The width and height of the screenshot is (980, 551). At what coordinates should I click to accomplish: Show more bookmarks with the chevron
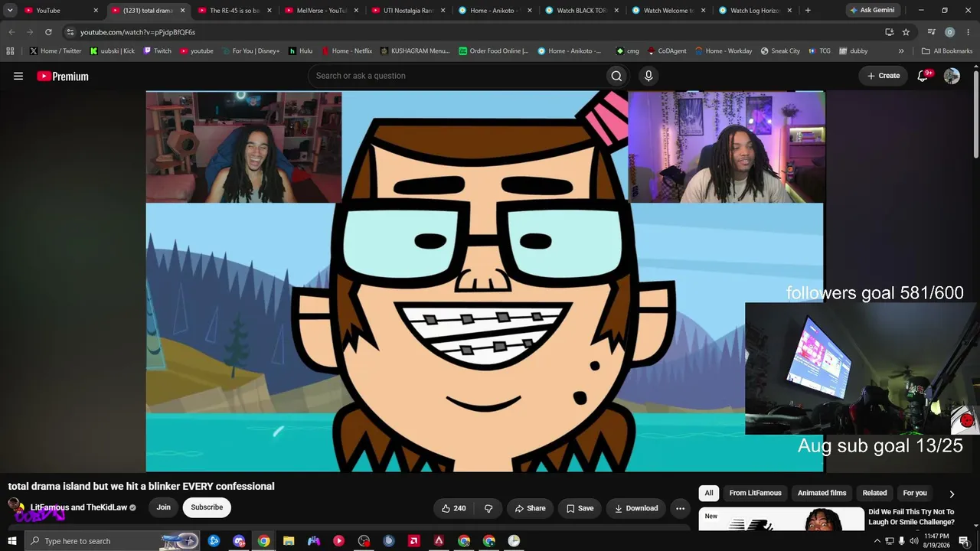(x=901, y=51)
